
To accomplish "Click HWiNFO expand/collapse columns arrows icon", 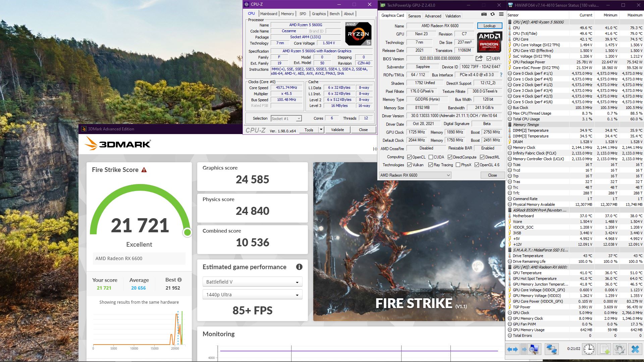I will coord(513,350).
